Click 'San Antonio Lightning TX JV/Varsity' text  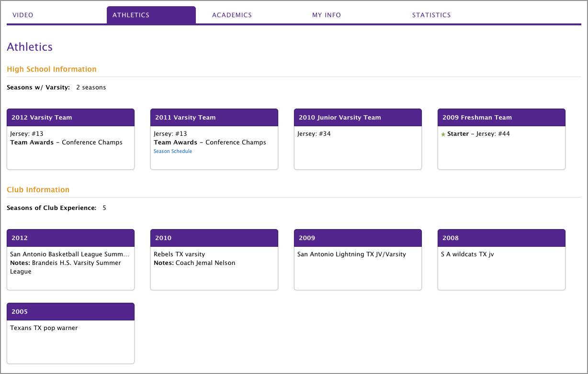(351, 254)
